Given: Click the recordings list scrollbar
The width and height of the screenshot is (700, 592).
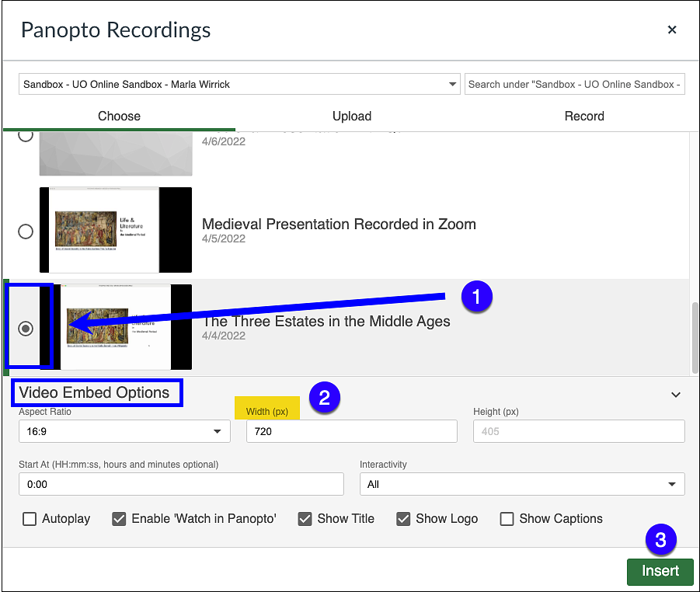Looking at the screenshot, I should [695, 338].
